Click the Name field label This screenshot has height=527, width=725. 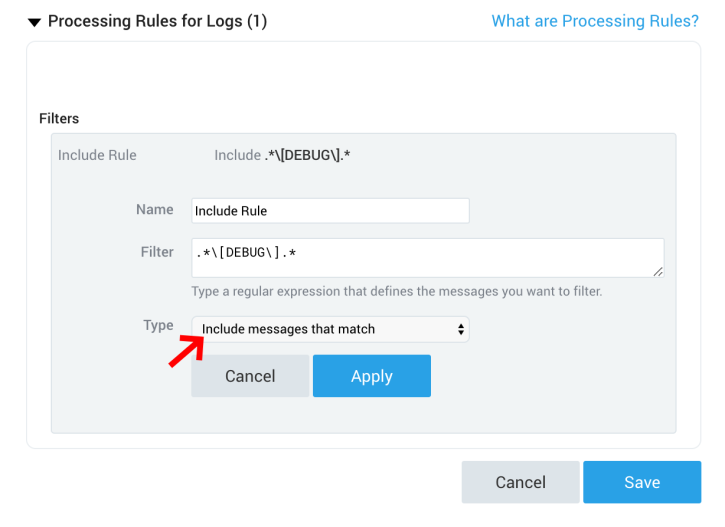click(155, 210)
